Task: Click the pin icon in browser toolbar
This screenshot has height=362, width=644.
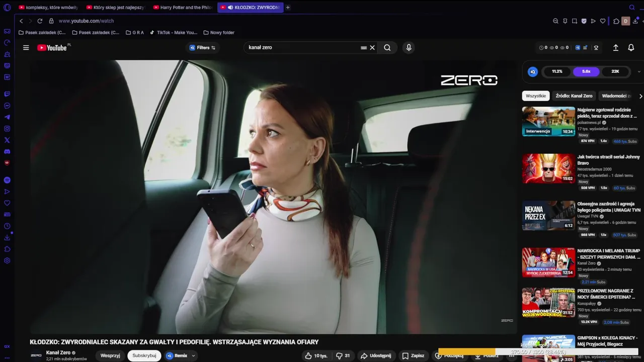Action: coord(565,21)
